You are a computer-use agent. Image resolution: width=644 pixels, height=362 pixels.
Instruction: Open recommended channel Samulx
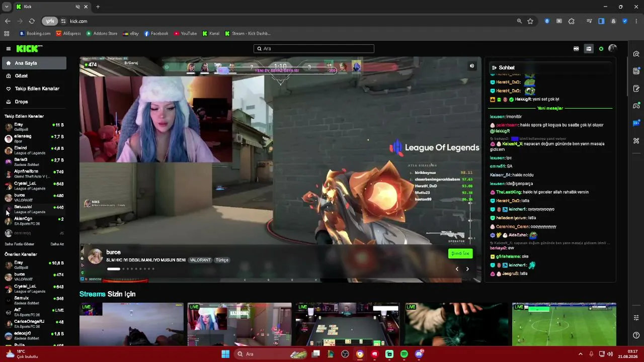pyautogui.click(x=34, y=301)
